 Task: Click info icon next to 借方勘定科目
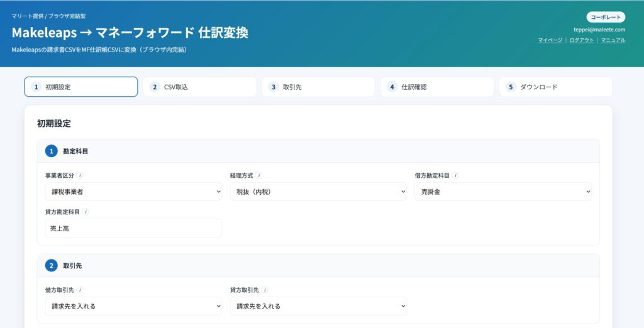point(455,175)
